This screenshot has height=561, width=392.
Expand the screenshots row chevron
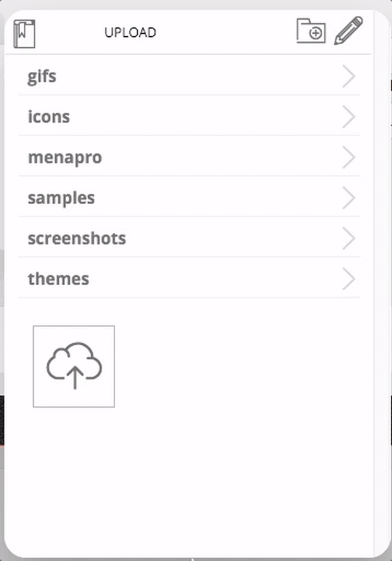(x=349, y=239)
